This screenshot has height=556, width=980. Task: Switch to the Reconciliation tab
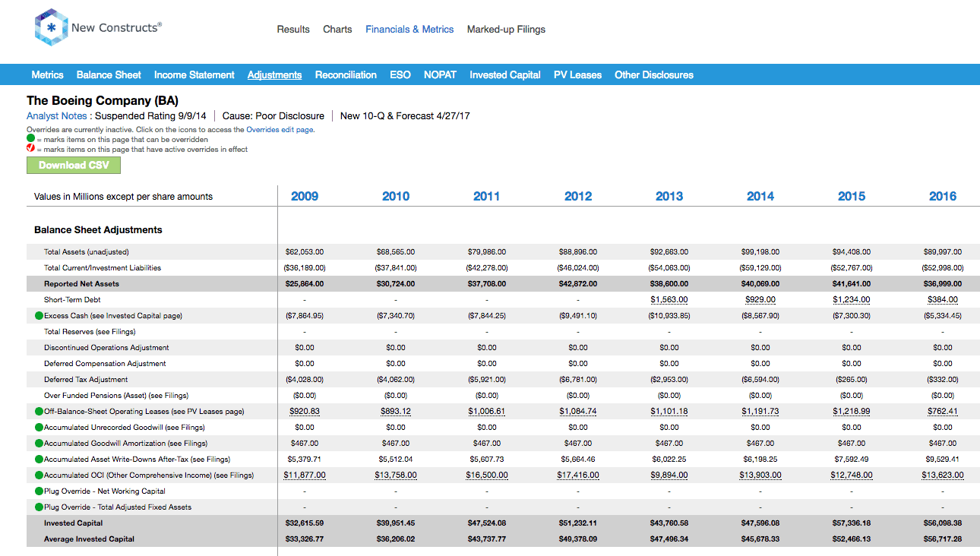tap(346, 74)
